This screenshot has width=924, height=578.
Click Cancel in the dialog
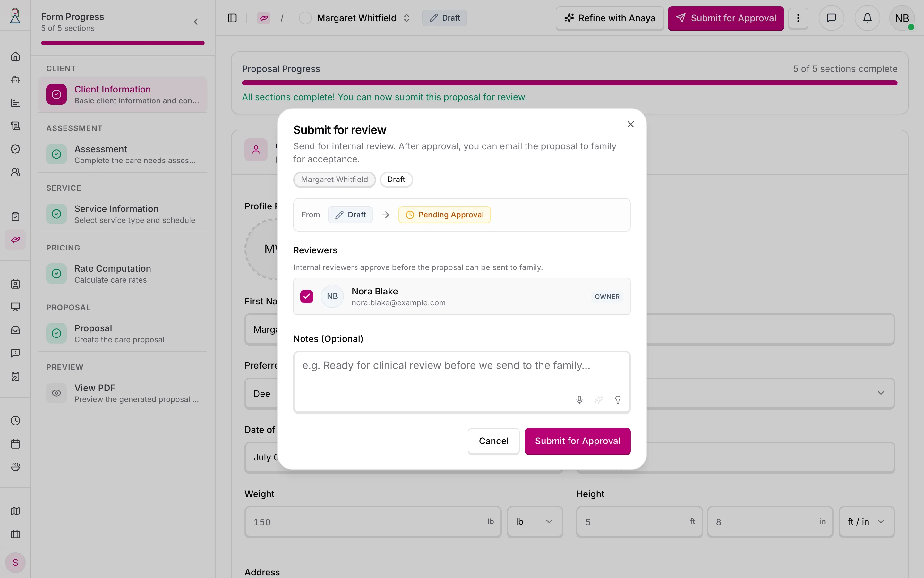click(493, 441)
